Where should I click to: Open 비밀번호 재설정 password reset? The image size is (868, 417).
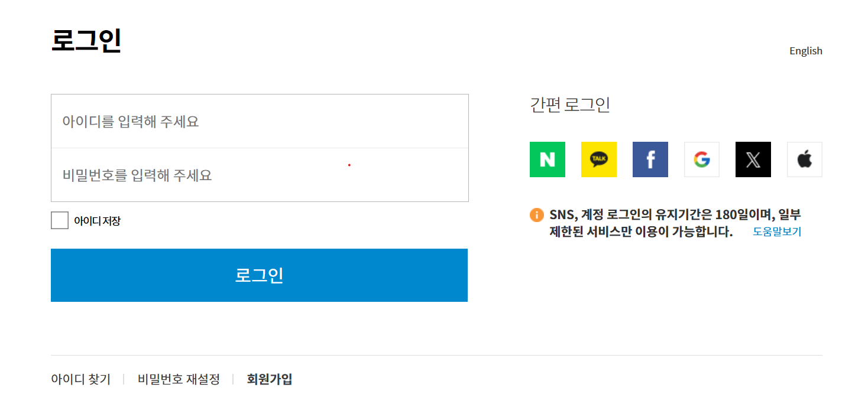pyautogui.click(x=178, y=379)
